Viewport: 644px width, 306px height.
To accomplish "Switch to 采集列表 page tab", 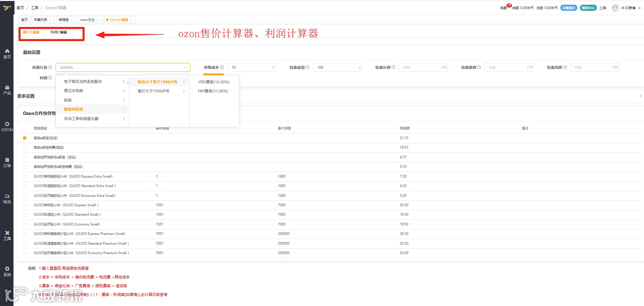I will (x=40, y=20).
